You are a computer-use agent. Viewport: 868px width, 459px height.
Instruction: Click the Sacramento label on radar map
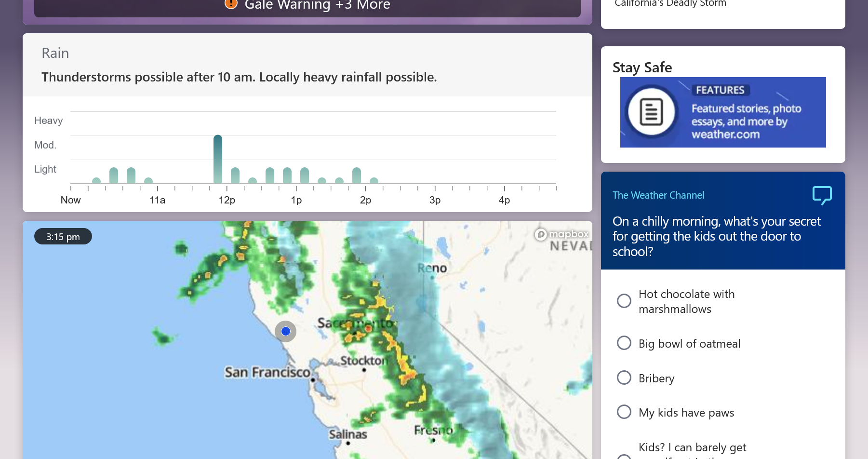point(356,323)
